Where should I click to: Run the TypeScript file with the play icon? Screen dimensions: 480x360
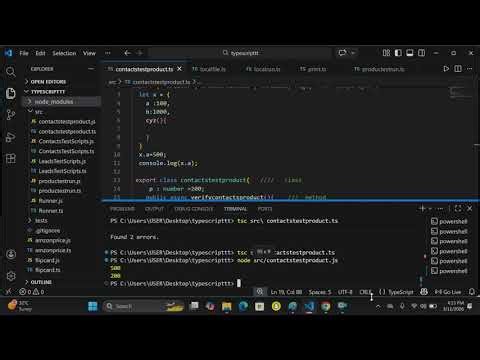446,69
